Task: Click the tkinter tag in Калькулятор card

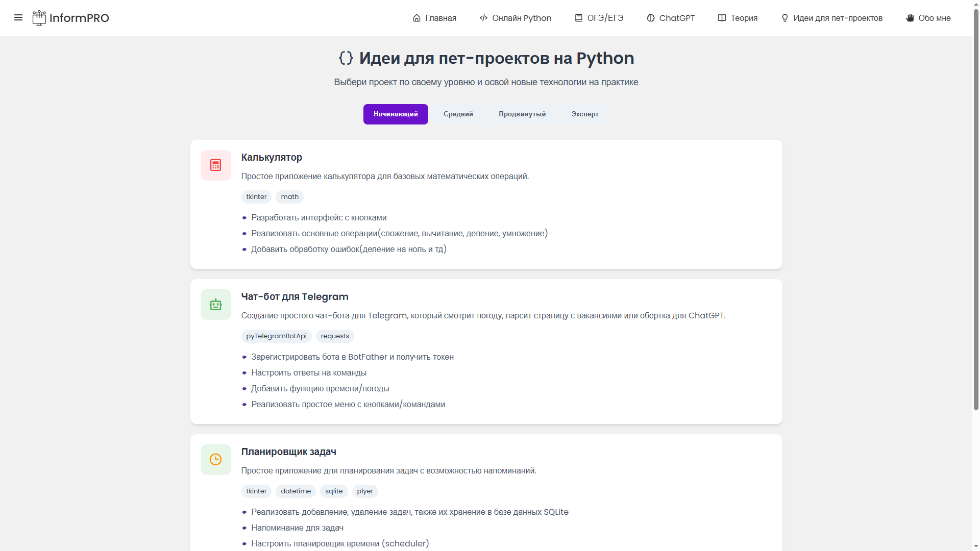Action: click(x=256, y=197)
